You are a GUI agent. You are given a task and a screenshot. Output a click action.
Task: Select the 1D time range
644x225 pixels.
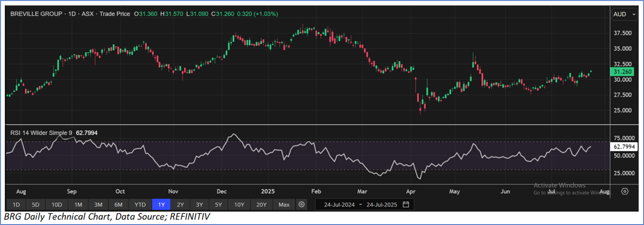(x=16, y=205)
